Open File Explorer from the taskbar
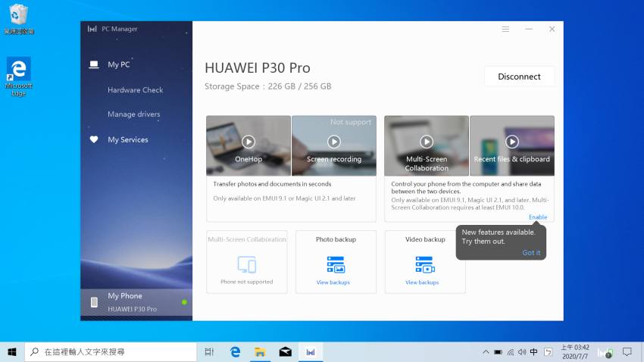The image size is (644, 362). tap(260, 351)
